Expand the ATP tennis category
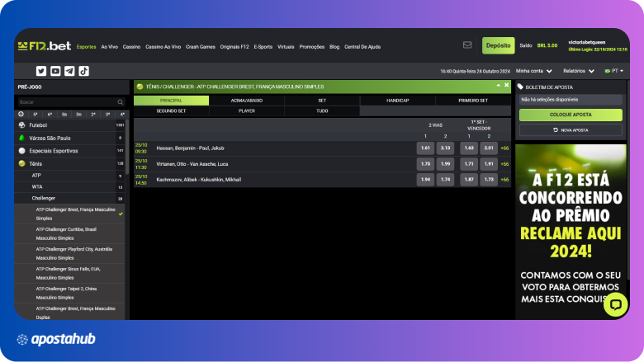 pyautogui.click(x=69, y=176)
